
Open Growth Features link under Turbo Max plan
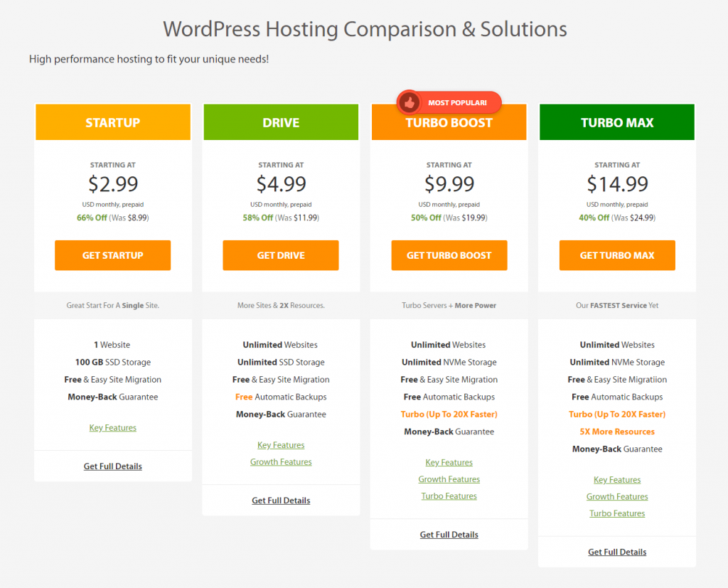point(617,496)
